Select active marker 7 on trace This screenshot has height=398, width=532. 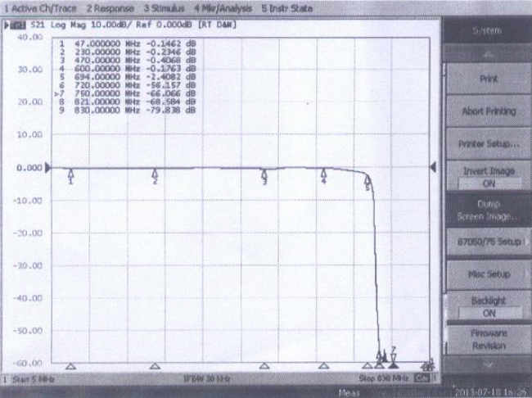tap(393, 357)
